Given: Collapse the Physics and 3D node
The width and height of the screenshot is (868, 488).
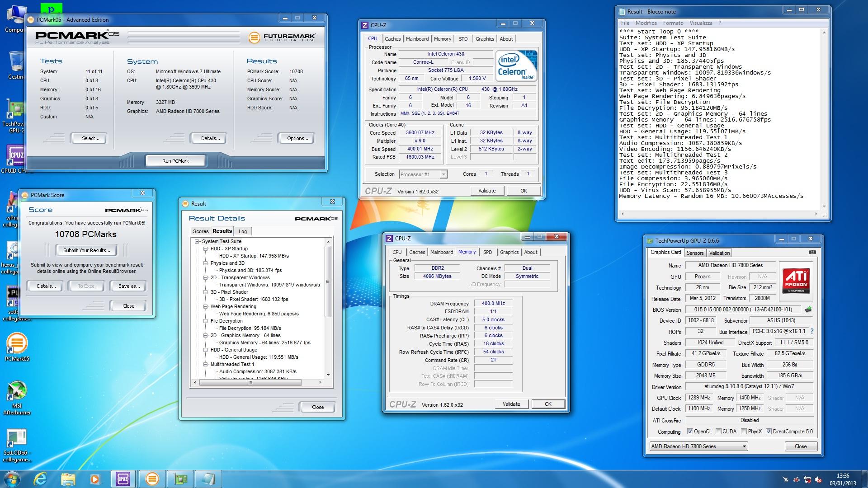Looking at the screenshot, I should click(x=206, y=263).
